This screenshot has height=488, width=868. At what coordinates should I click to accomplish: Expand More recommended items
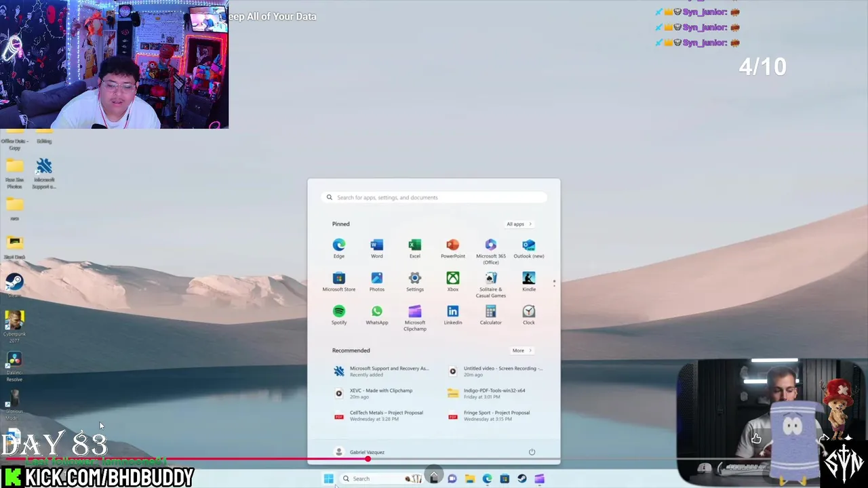[521, 350]
